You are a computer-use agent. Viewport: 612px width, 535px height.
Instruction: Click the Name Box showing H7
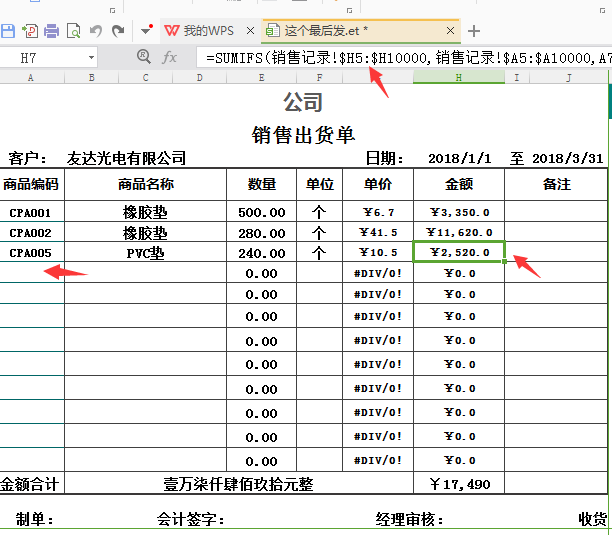pos(43,58)
